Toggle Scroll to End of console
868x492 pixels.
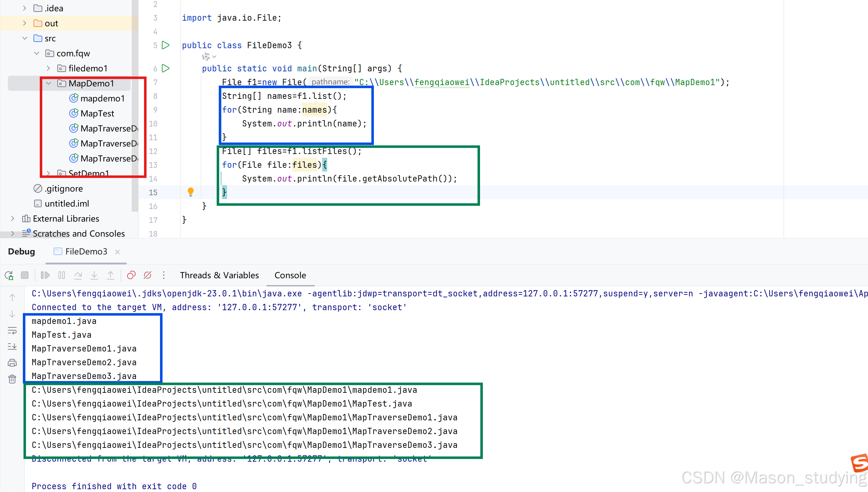(x=12, y=347)
